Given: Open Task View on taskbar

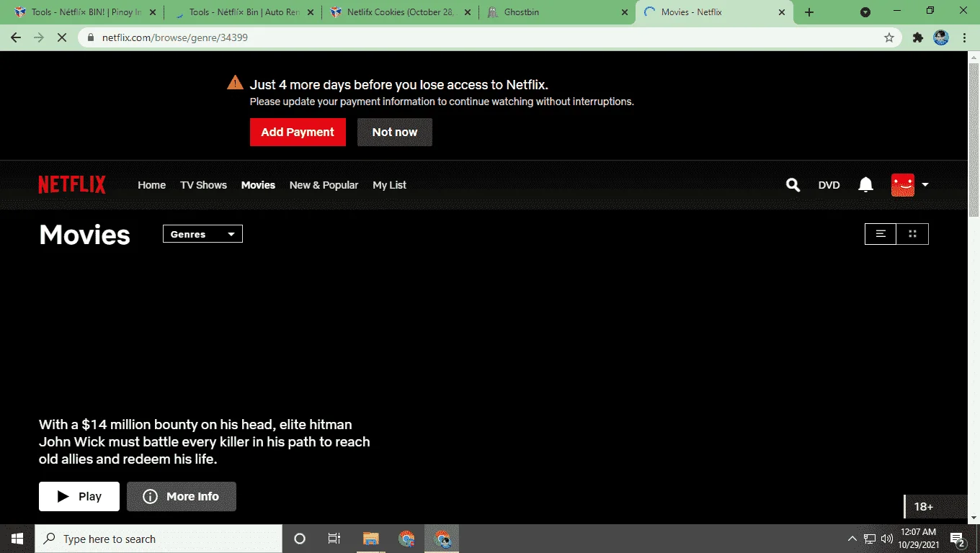Looking at the screenshot, I should coord(334,539).
